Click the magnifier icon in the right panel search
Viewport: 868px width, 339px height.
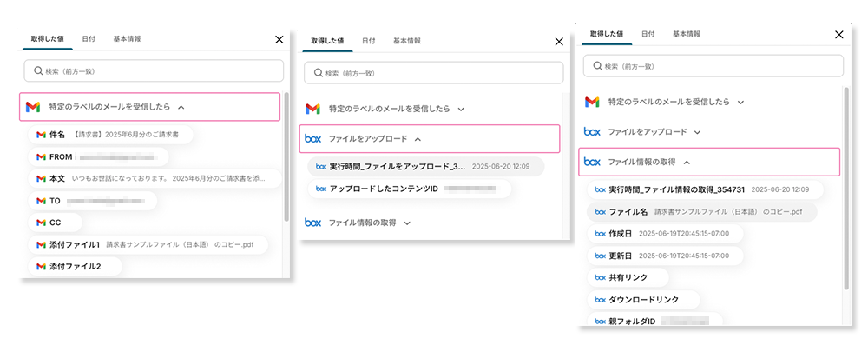(597, 66)
